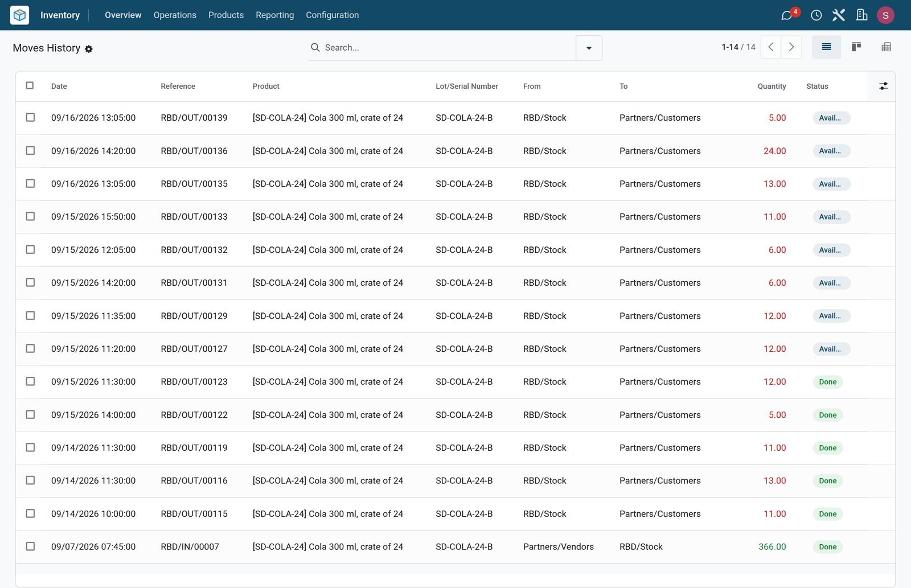Open reference RBD/OUT/00131
The width and height of the screenshot is (911, 588).
coord(194,283)
